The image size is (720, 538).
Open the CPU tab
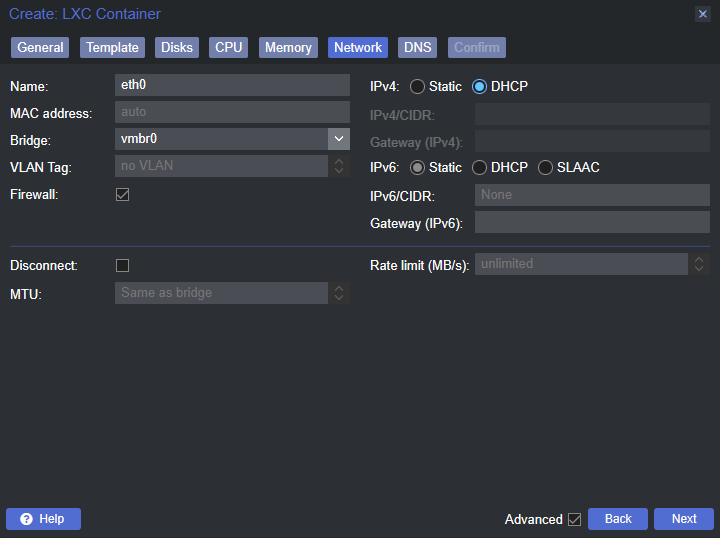228,47
